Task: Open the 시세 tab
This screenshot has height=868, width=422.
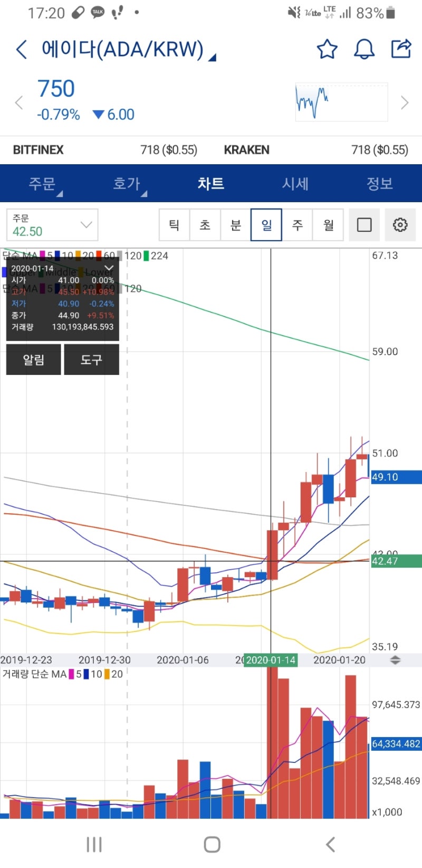Action: [295, 184]
